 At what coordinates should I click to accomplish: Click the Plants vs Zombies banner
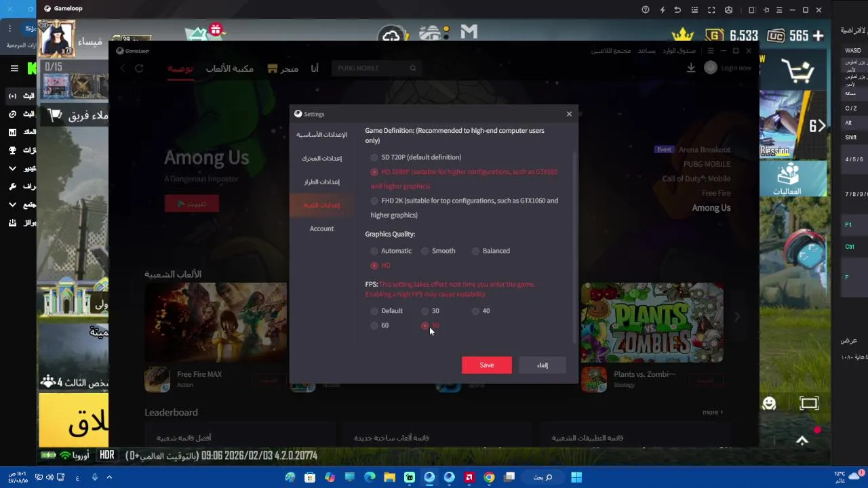(652, 323)
